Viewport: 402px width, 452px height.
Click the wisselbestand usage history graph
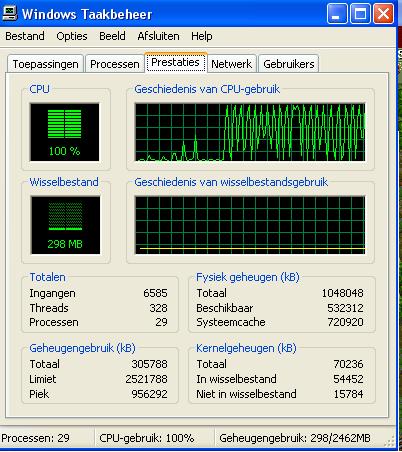pos(250,225)
